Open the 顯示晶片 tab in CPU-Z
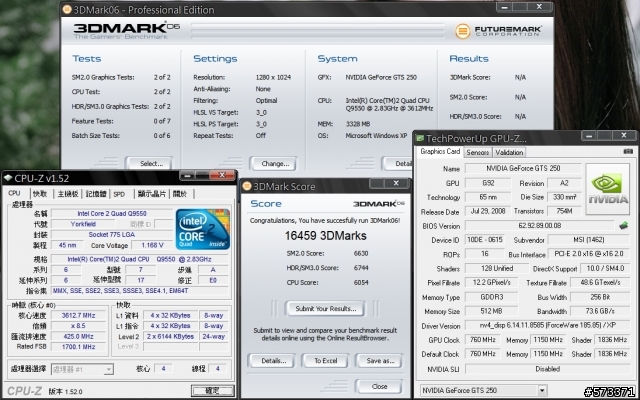This screenshot has height=400, width=640. click(x=151, y=194)
